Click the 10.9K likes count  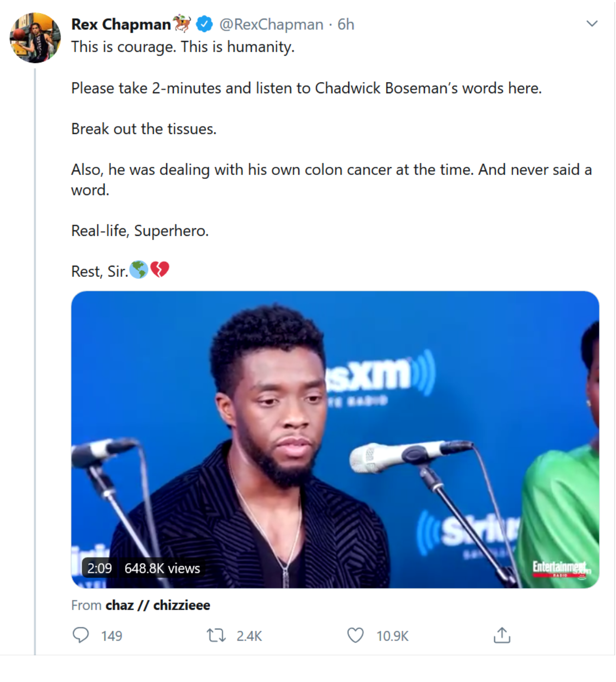click(392, 636)
